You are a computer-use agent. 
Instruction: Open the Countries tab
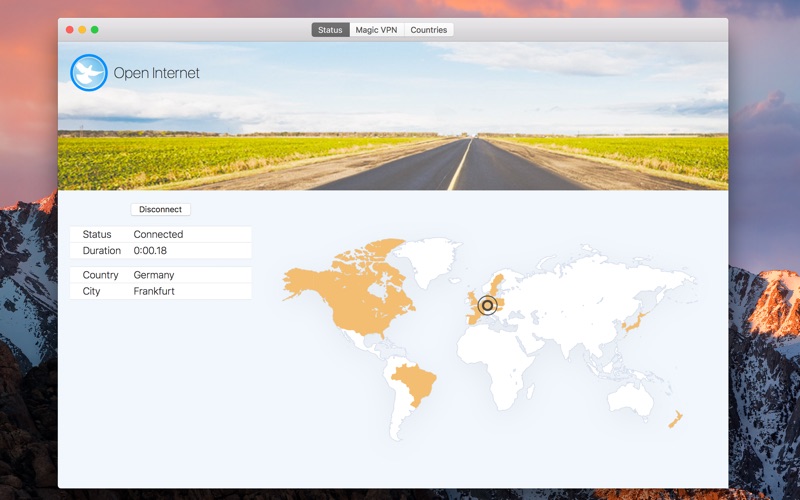point(429,30)
